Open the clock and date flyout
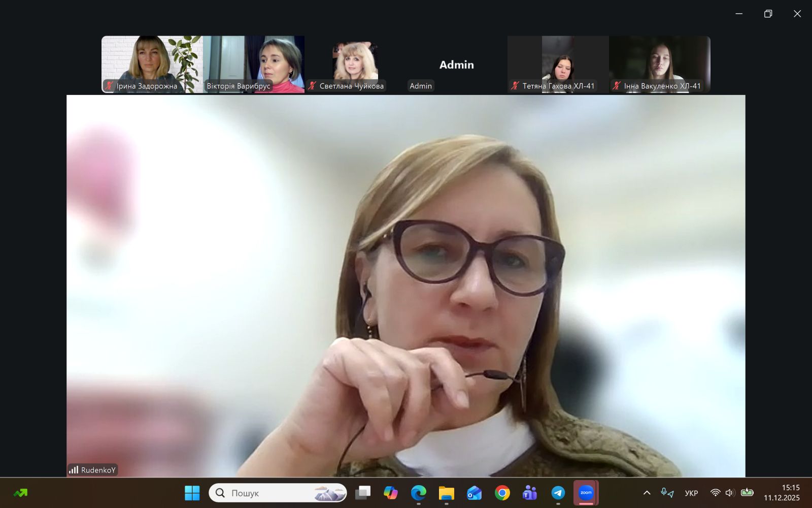This screenshot has height=508, width=812. [782, 493]
